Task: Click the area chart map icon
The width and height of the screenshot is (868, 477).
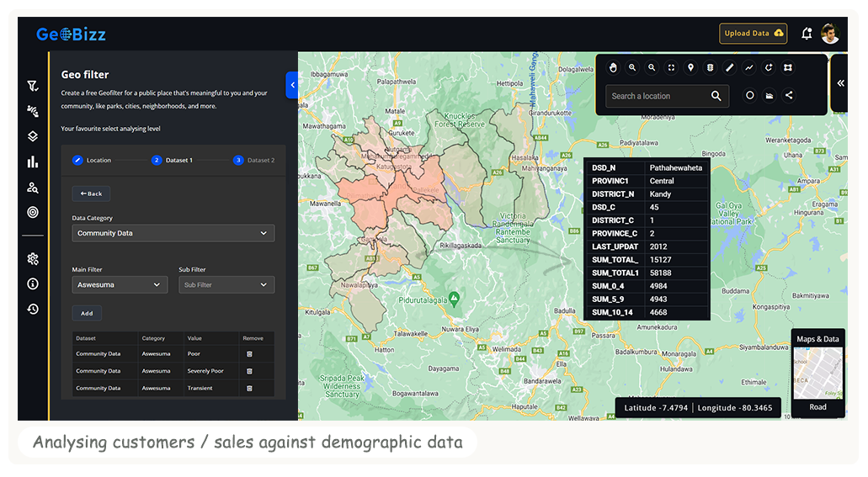Action: pos(769,95)
